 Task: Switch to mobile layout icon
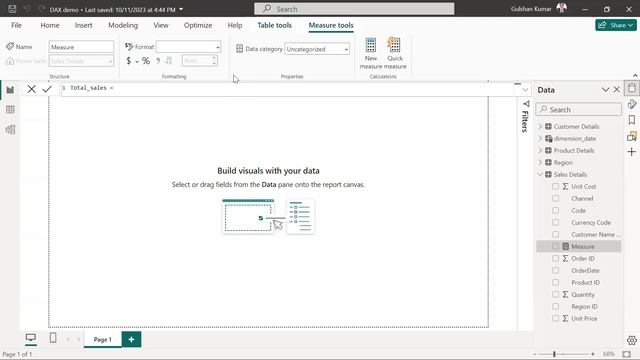[53, 338]
